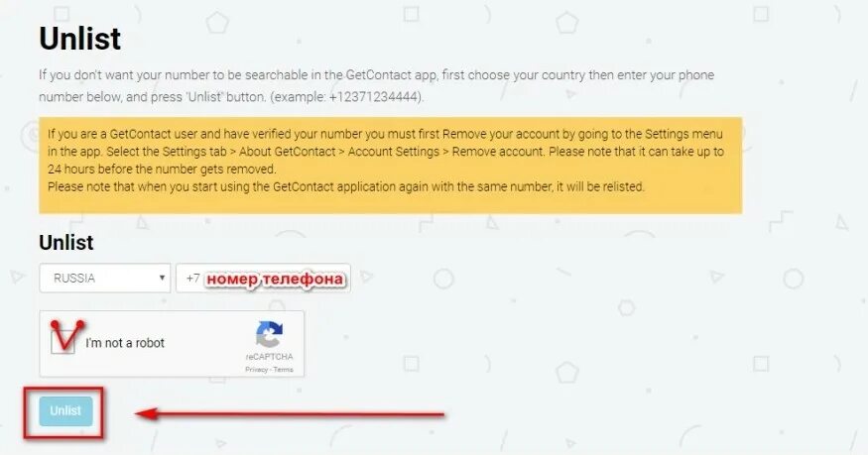Focus the phone number input field
The image size is (868, 455).
(263, 279)
